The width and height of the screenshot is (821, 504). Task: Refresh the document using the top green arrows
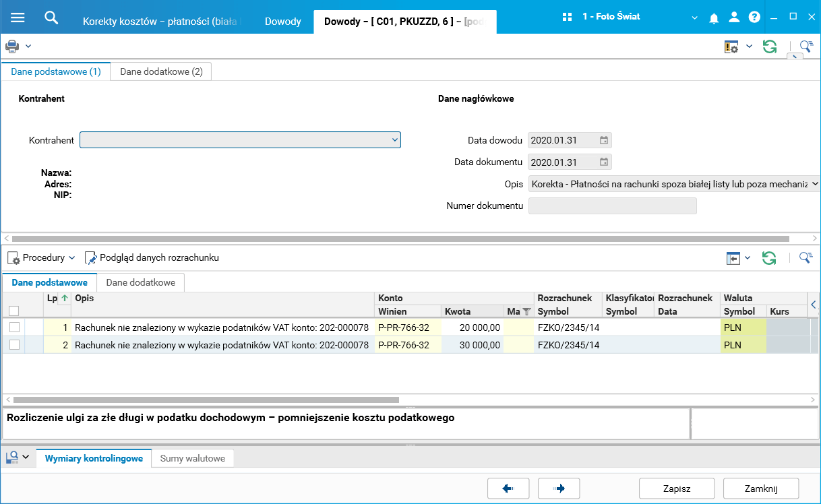click(x=769, y=46)
